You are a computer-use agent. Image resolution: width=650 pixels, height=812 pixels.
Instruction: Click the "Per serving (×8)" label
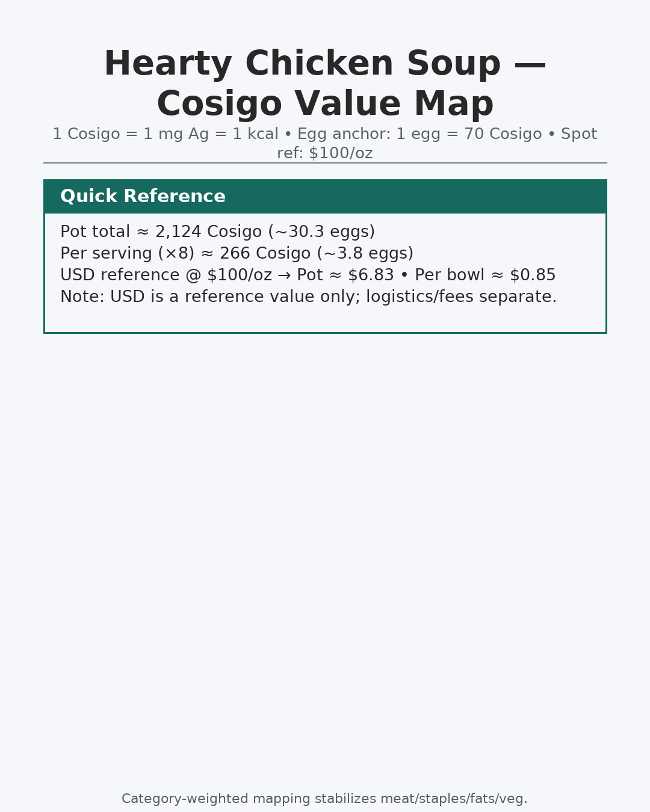coord(128,254)
